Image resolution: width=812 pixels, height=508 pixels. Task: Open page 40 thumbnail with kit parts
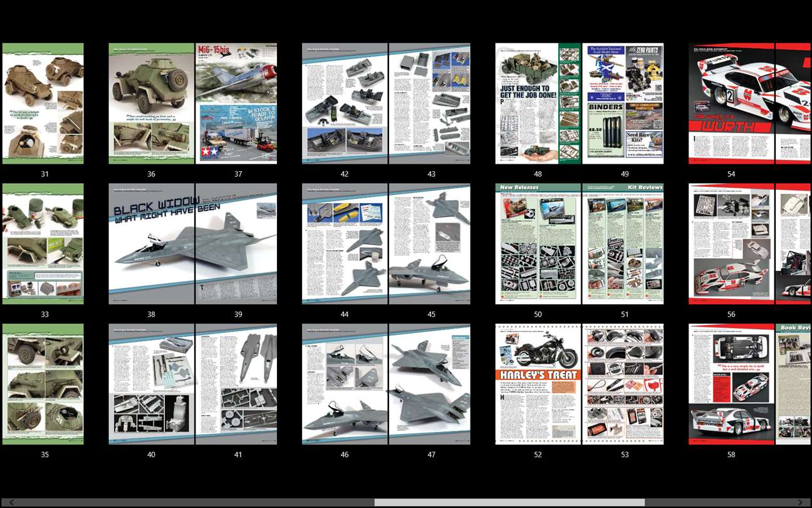pyautogui.click(x=152, y=384)
